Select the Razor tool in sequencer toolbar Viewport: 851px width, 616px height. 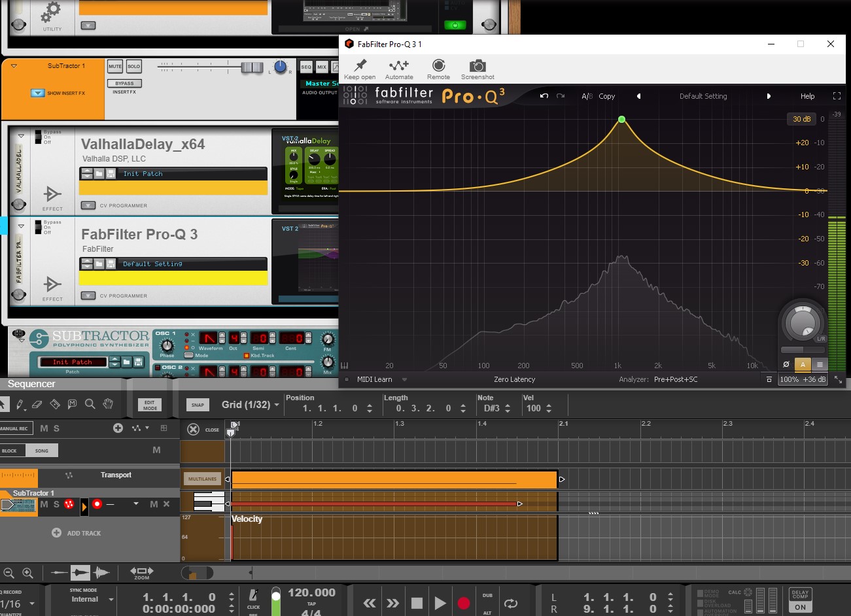55,405
